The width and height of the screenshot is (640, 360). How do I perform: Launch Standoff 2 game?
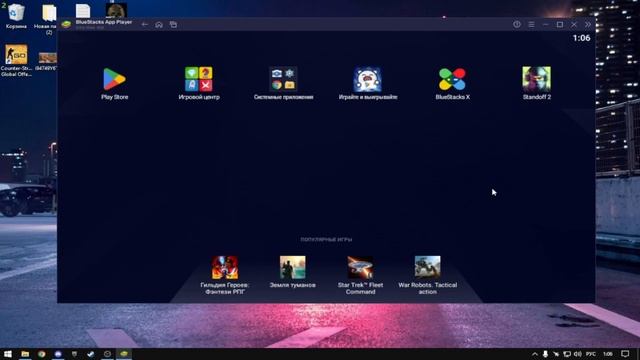pyautogui.click(x=536, y=79)
